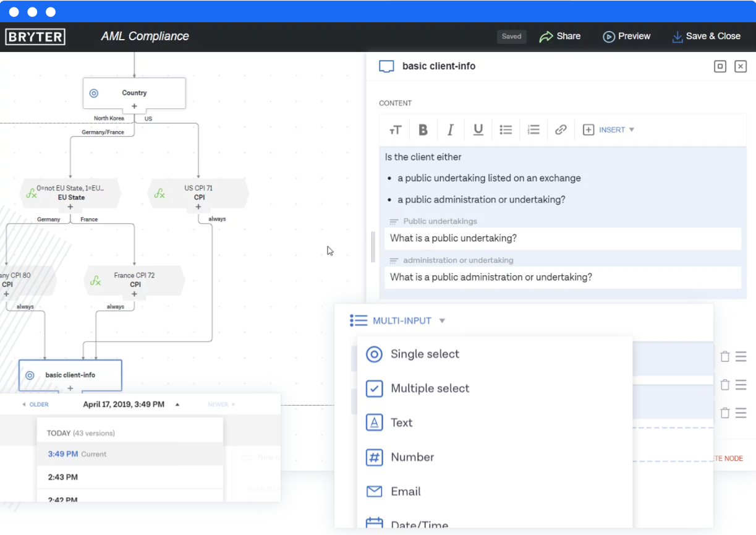Apply italic formatting in the editor
Viewport: 756px width, 535px height.
point(451,130)
